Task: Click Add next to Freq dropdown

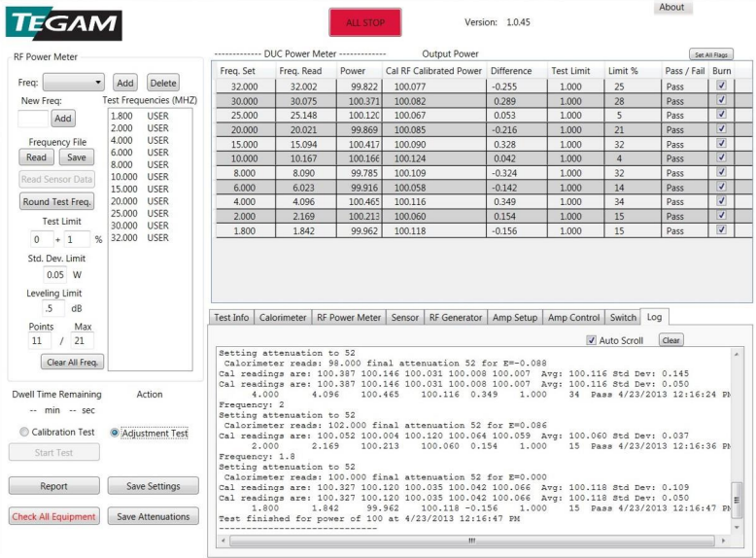Action: point(125,83)
